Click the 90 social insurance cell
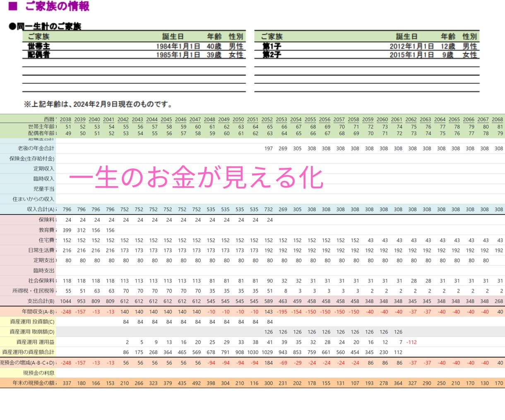 [x=270, y=281]
